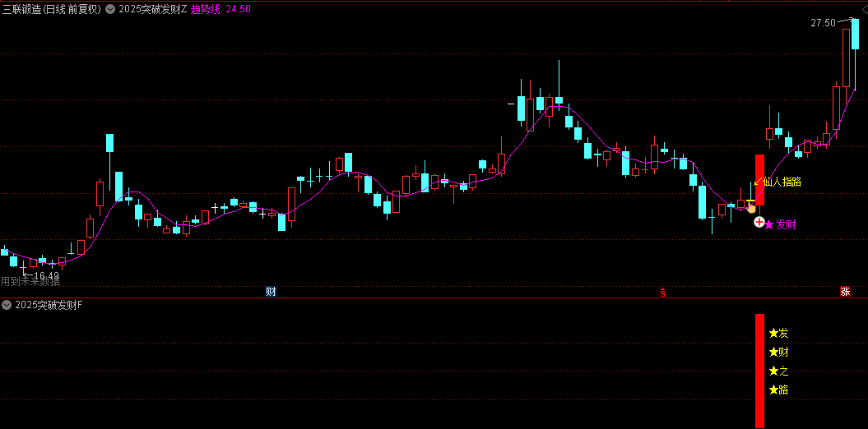Click the pointing hand signal icon
The image size is (868, 429).
click(750, 208)
